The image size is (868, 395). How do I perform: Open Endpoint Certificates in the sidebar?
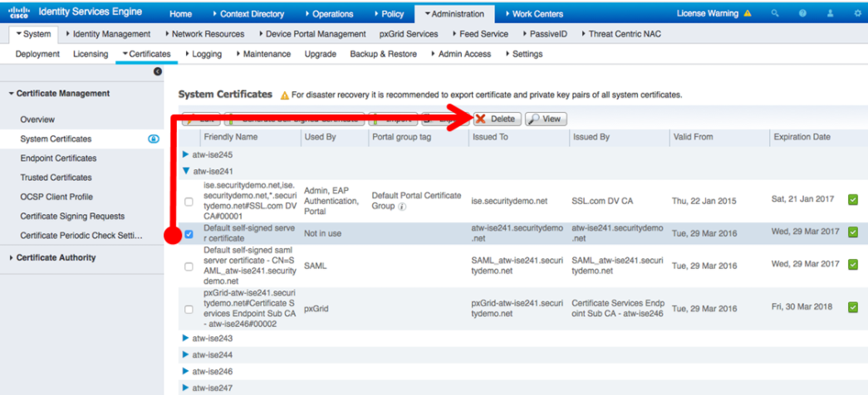point(58,158)
